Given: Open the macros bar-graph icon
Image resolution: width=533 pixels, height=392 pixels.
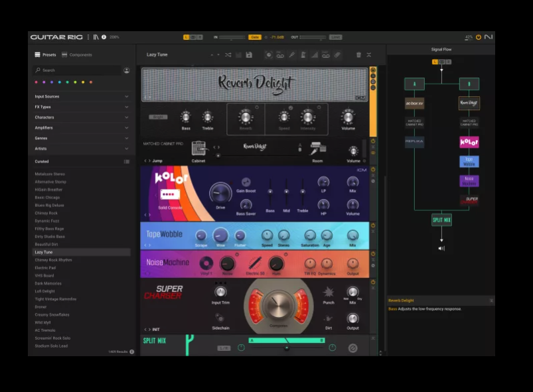Looking at the screenshot, I should 315,54.
